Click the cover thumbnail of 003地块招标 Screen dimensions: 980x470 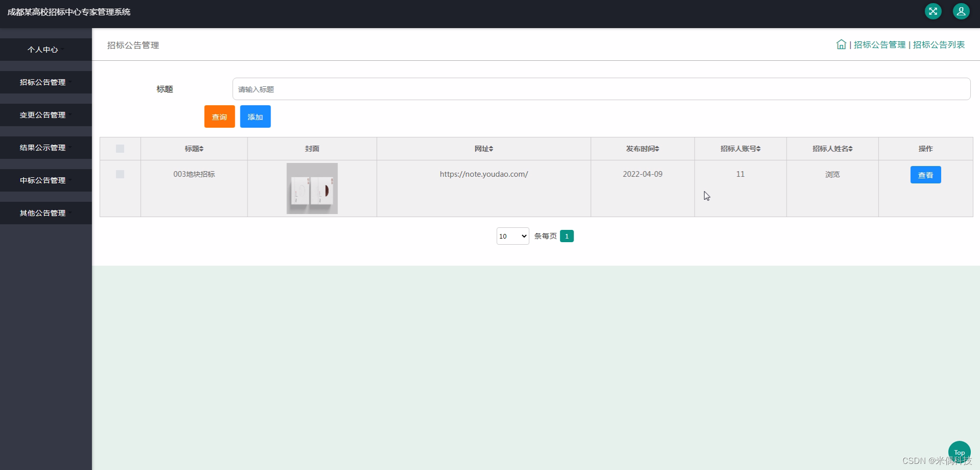312,189
